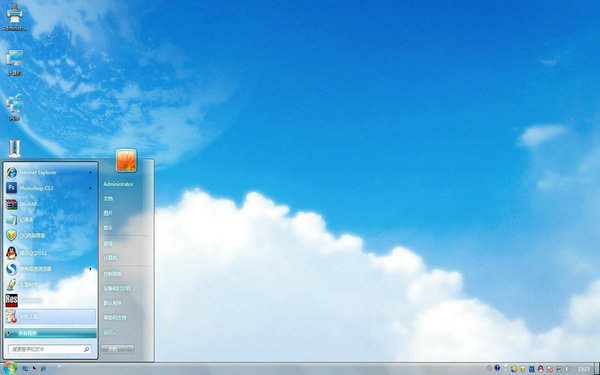Click the red and white tray icon
The height and width of the screenshot is (375, 600).
pos(550,369)
